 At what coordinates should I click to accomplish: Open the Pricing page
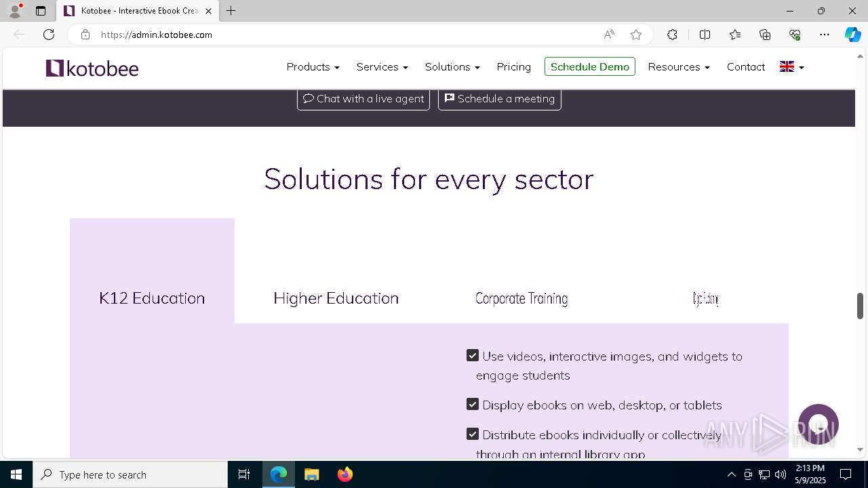513,66
